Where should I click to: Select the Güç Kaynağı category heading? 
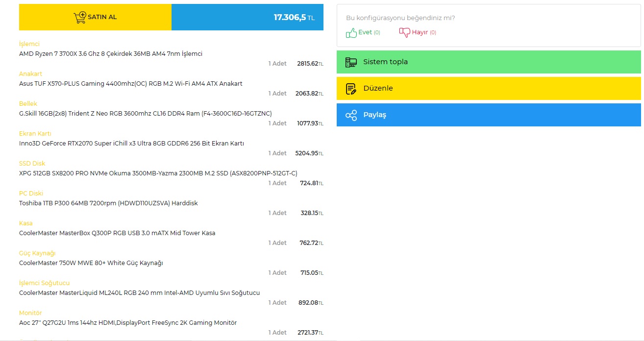pos(37,253)
